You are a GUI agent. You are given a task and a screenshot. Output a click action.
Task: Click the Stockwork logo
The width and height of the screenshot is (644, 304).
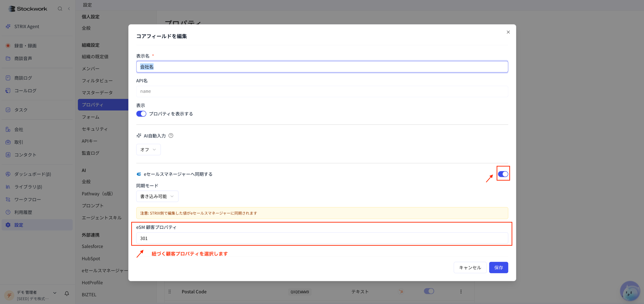[27, 9]
